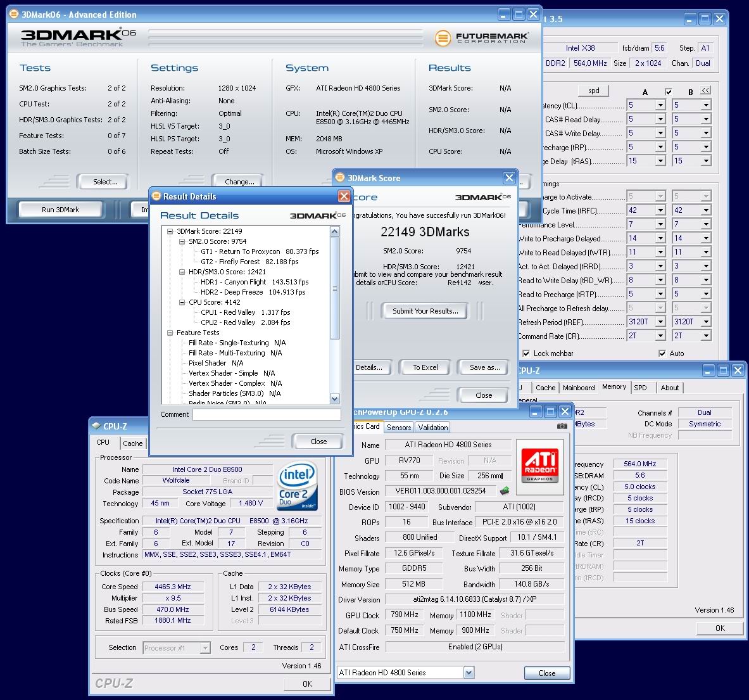Image resolution: width=749 pixels, height=700 pixels.
Task: Maximize the GPU-Z window
Action: pos(550,411)
